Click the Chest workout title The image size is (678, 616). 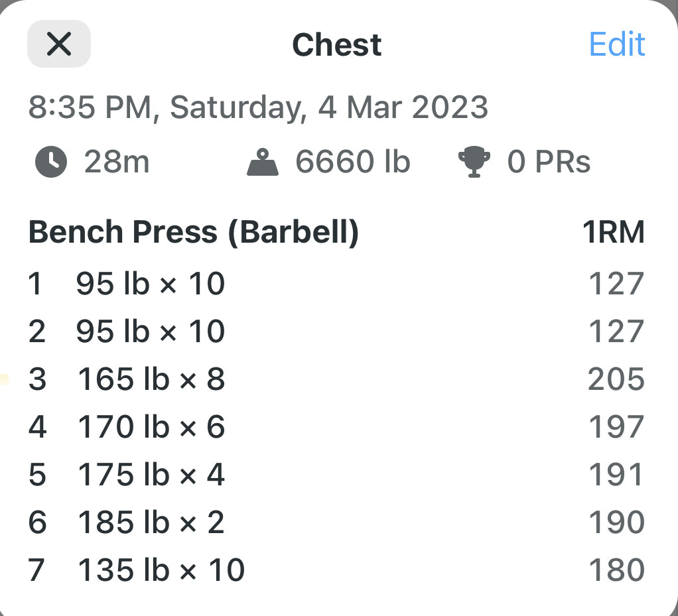pos(337,44)
